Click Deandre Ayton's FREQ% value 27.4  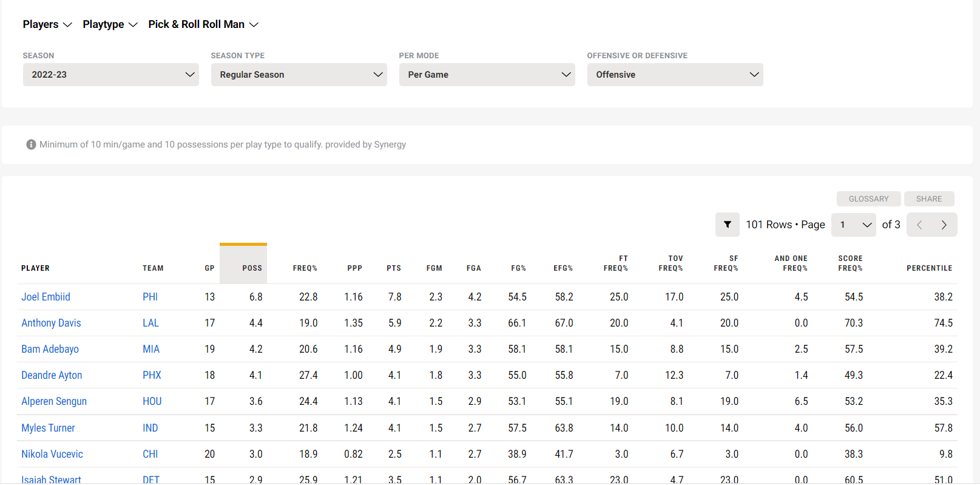click(308, 375)
